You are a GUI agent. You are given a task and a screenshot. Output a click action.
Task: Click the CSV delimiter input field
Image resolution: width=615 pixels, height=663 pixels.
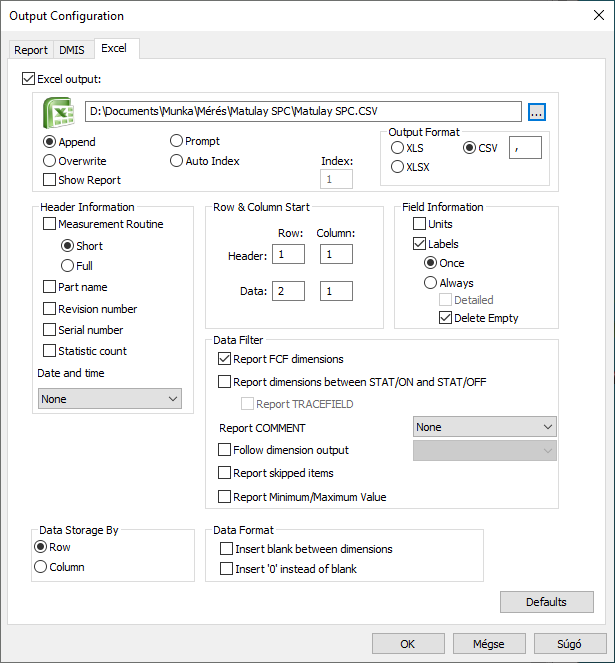(525, 148)
